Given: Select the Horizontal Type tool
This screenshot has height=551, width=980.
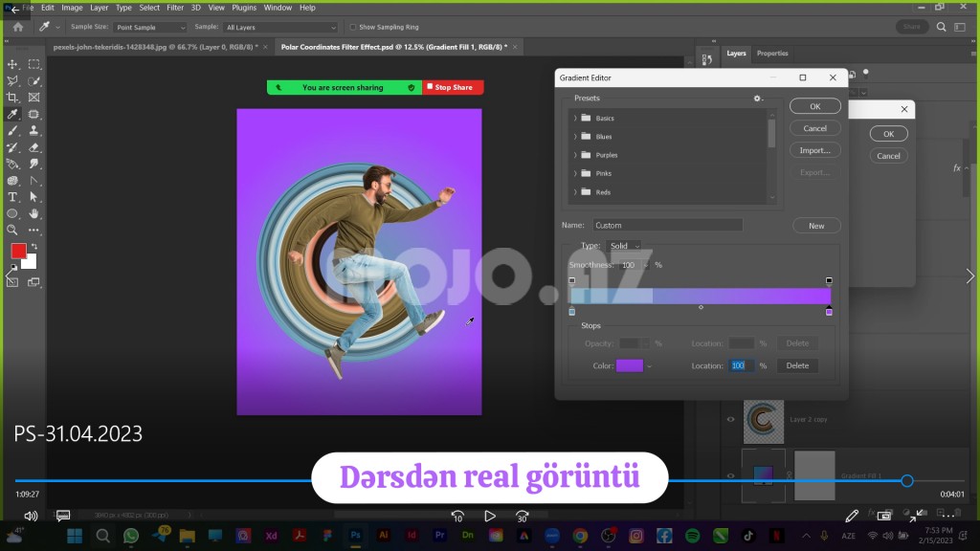Looking at the screenshot, I should [x=12, y=197].
